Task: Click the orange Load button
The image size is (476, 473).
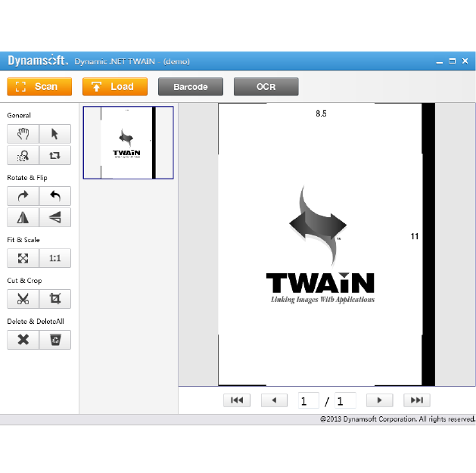Action: pos(115,86)
